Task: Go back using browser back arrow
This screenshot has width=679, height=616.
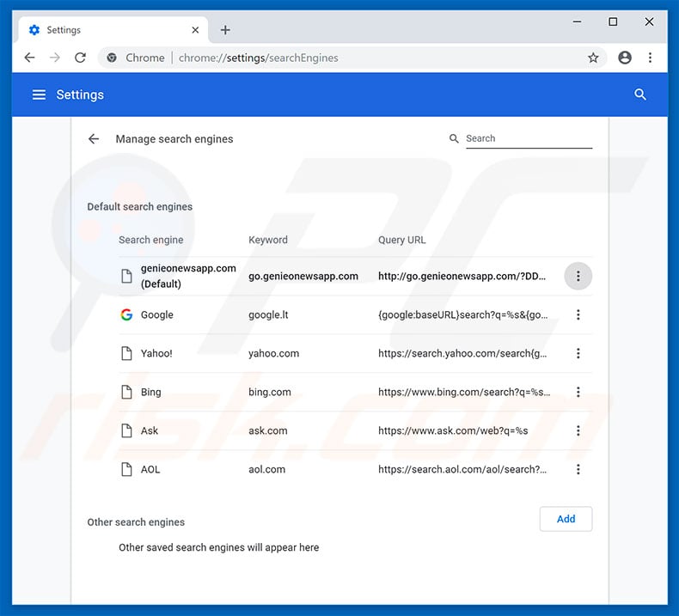Action: point(29,58)
